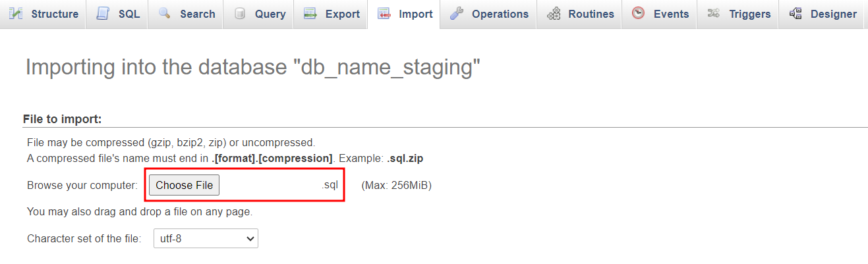The width and height of the screenshot is (868, 264).
Task: Select the Triggers tab label
Action: pyautogui.click(x=750, y=14)
